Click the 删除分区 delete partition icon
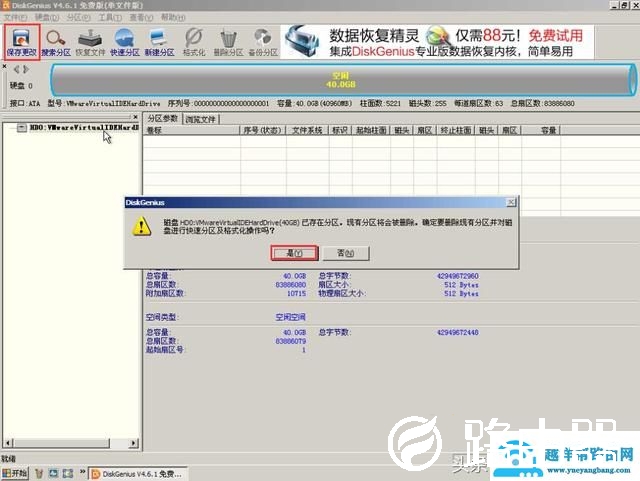Viewport: 640px width, 481px height. pos(228,42)
